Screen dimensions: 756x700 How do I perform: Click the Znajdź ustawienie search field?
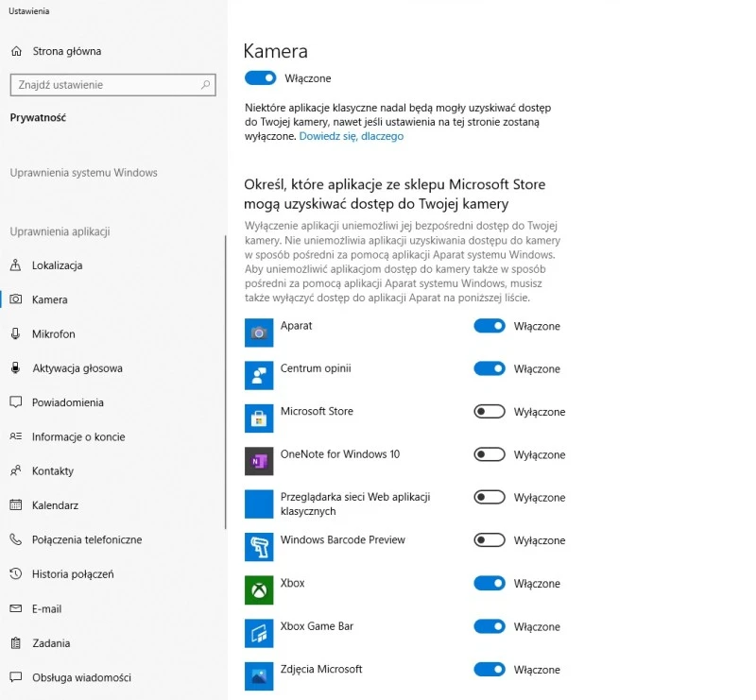(104, 85)
